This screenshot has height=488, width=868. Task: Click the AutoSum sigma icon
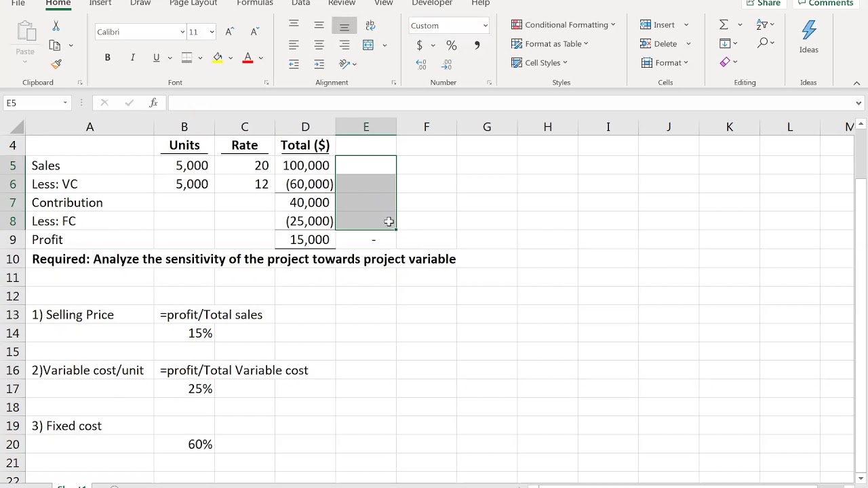click(x=724, y=24)
